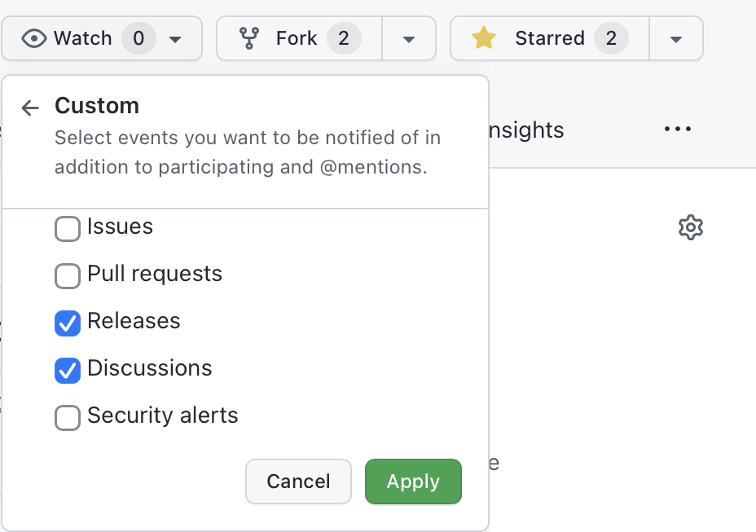The height and width of the screenshot is (532, 756).
Task: Apply the custom notification settings
Action: [413, 481]
